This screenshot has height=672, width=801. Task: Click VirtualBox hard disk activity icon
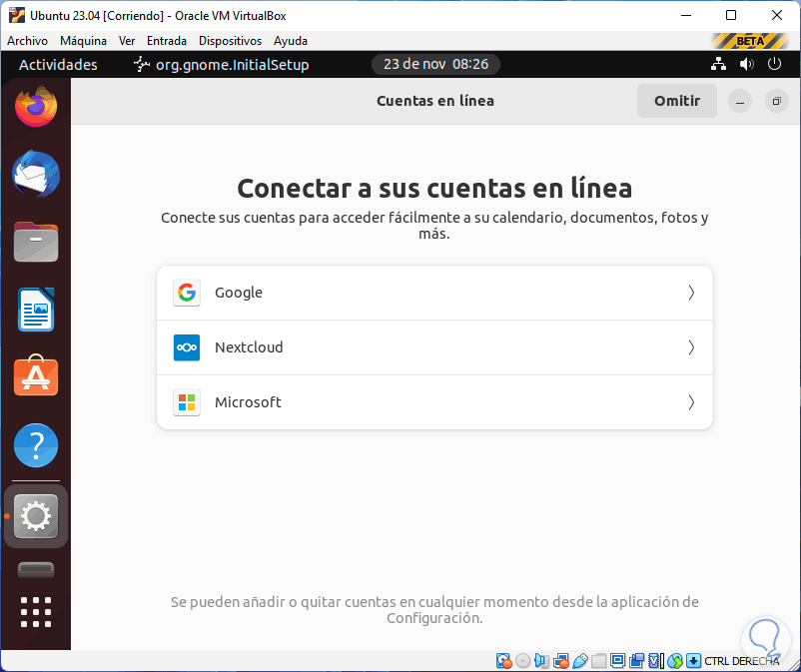click(504, 661)
